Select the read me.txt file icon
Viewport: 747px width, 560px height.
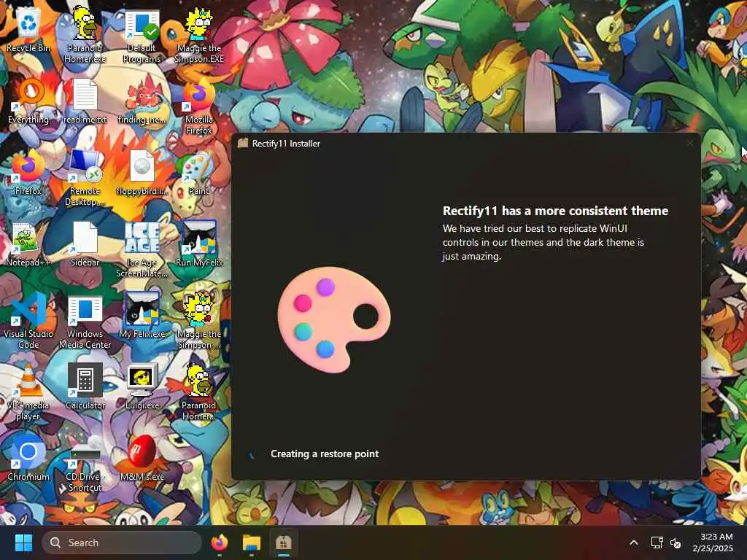[x=85, y=101]
